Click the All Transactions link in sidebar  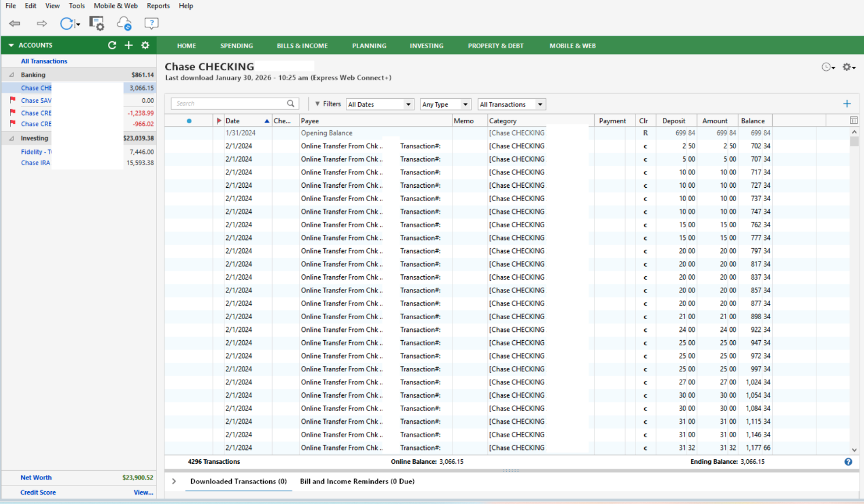pyautogui.click(x=44, y=61)
